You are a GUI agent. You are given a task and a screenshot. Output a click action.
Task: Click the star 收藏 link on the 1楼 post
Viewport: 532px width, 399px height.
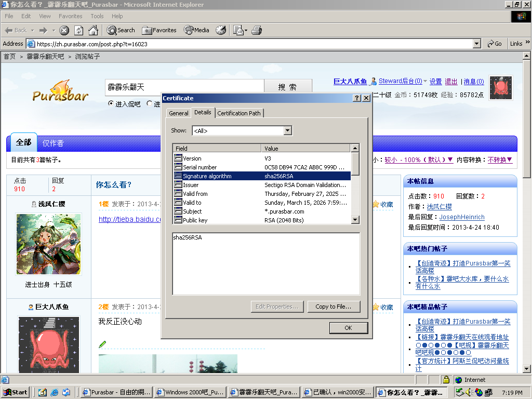coord(383,204)
